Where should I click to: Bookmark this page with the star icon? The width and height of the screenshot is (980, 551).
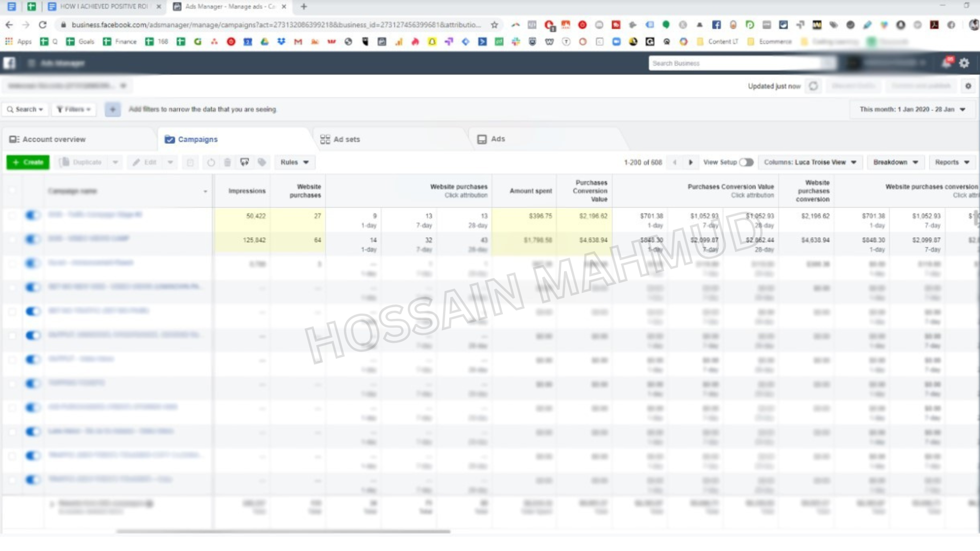point(494,24)
